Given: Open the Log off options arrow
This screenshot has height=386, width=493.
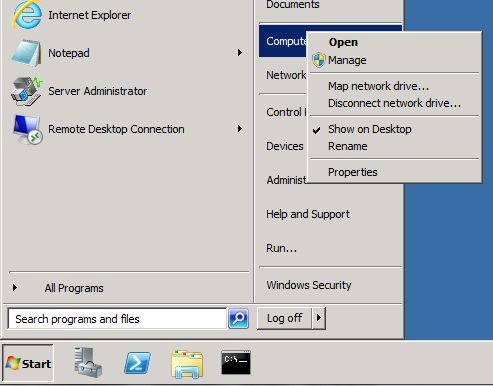Looking at the screenshot, I should point(319,318).
